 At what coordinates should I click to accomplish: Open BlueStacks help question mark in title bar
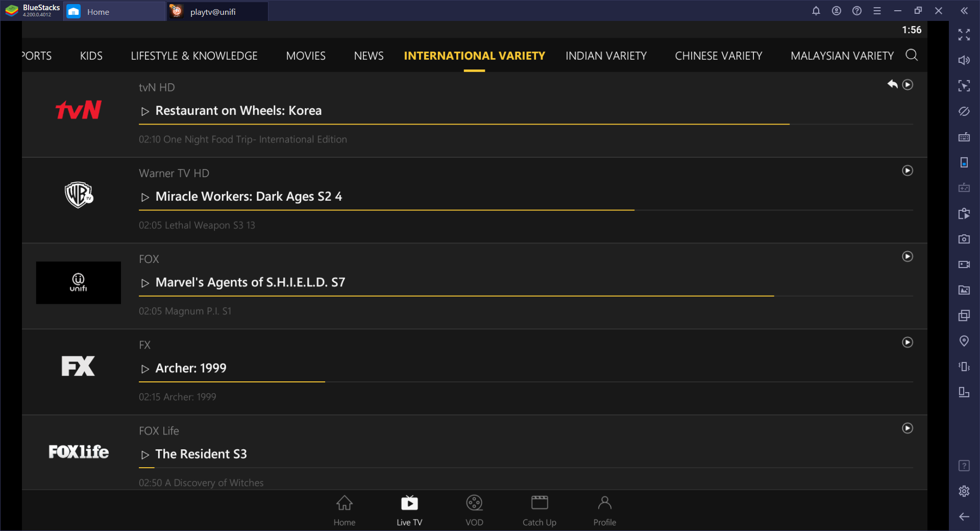[857, 11]
